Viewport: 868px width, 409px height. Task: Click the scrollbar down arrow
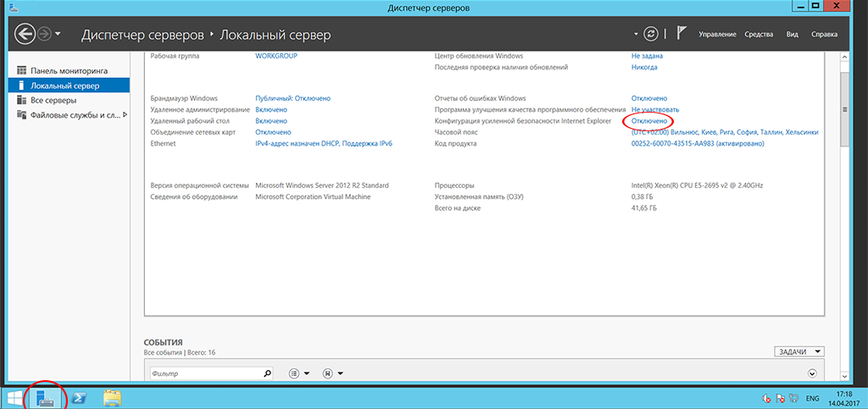click(x=844, y=376)
